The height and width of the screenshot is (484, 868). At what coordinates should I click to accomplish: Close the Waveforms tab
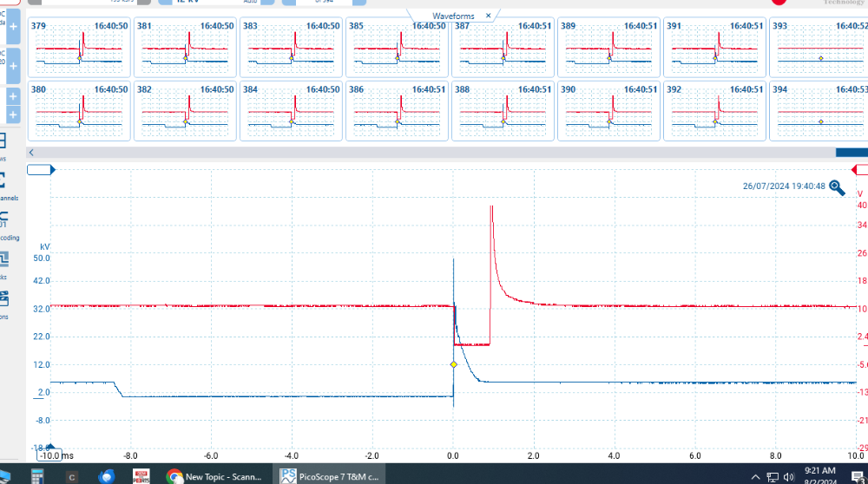coord(488,16)
